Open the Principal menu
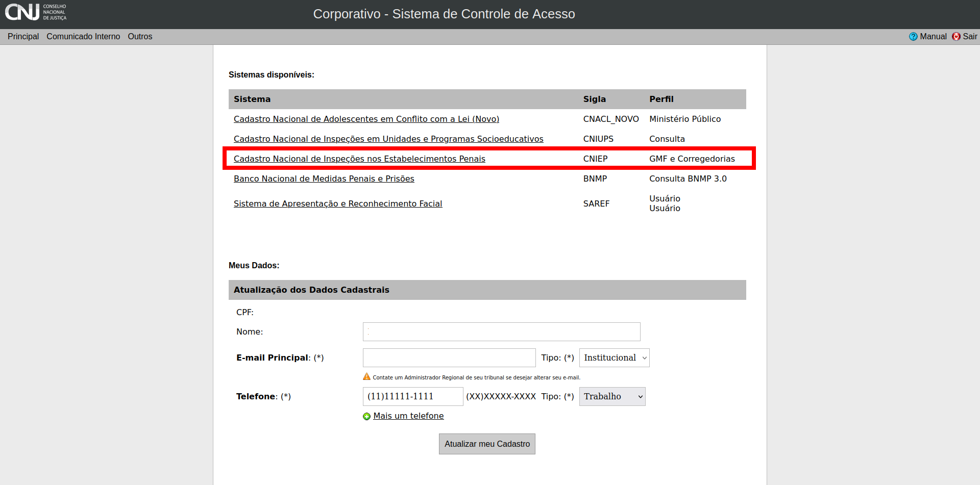Image resolution: width=980 pixels, height=485 pixels. tap(23, 37)
